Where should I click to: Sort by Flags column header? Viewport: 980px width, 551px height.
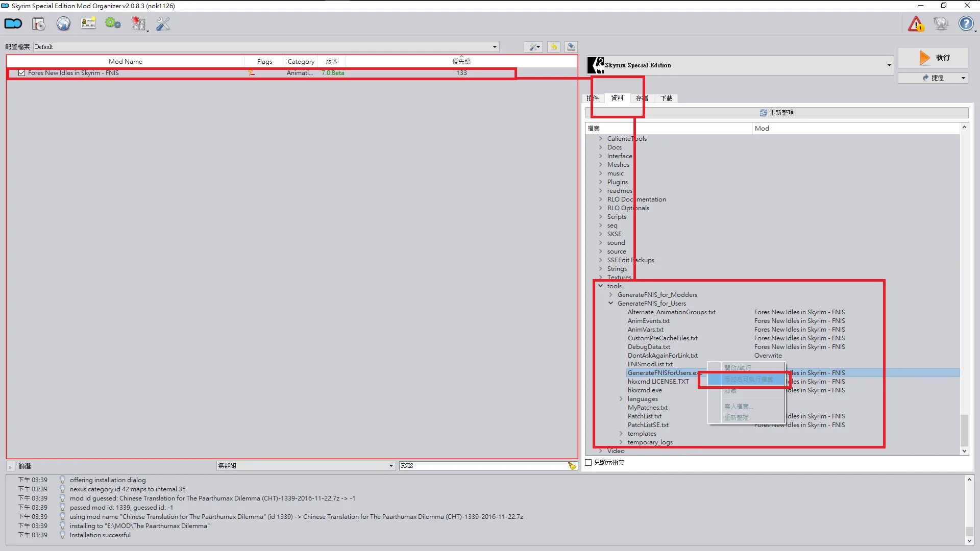click(x=264, y=62)
